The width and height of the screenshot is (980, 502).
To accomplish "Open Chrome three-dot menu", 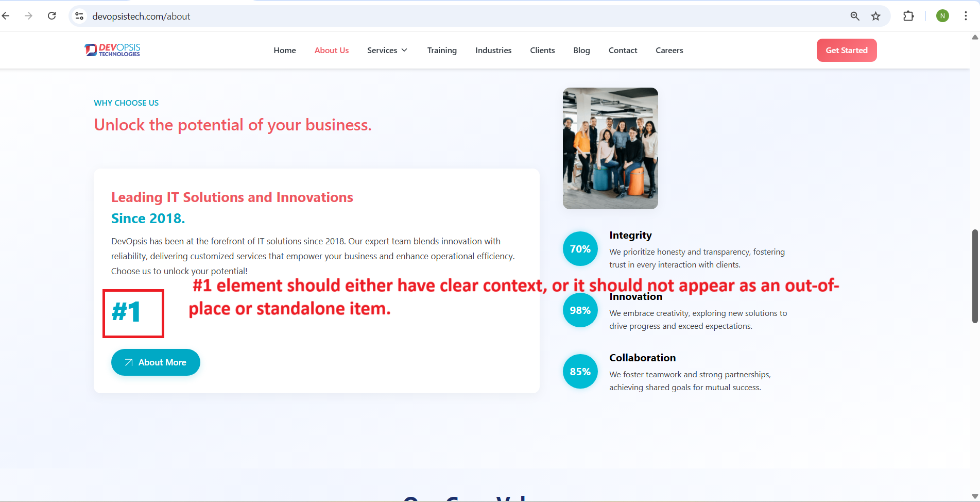I will [966, 16].
